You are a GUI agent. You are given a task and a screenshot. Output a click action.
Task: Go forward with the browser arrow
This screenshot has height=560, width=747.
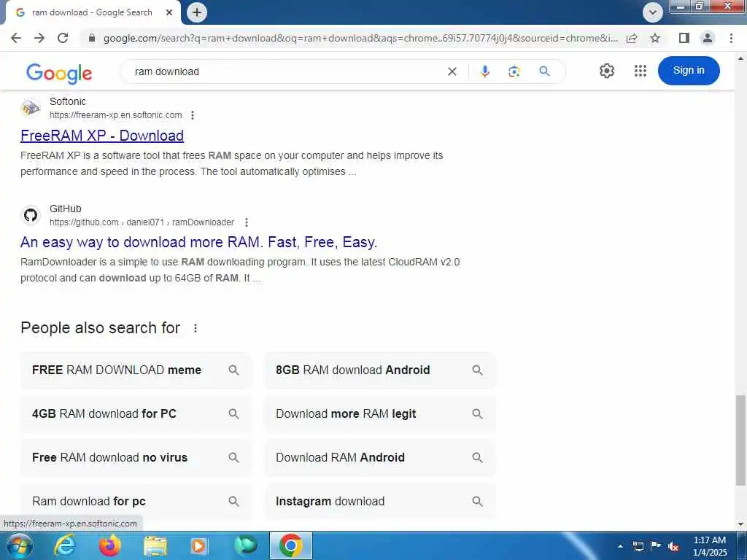click(39, 38)
